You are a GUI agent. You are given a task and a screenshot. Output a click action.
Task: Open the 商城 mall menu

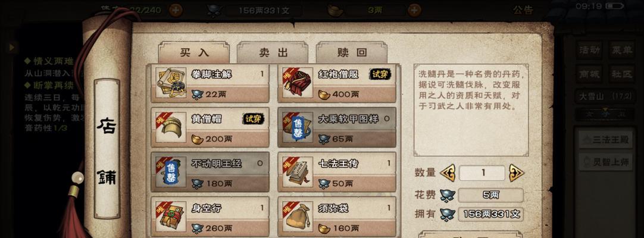589,75
